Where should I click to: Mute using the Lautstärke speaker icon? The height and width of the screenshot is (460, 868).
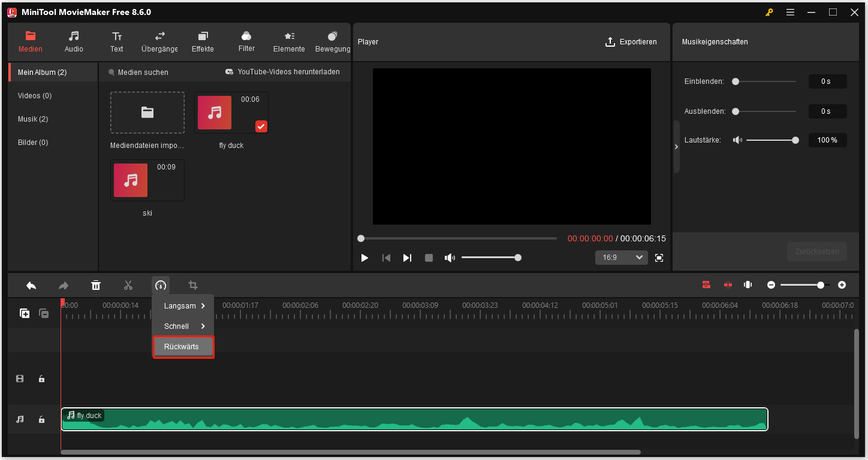(x=737, y=140)
